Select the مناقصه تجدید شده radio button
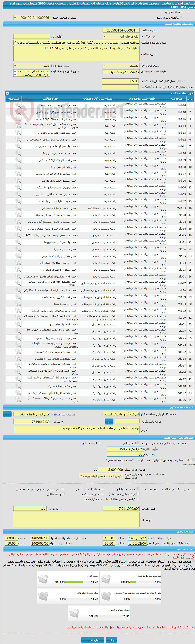 point(182,17)
